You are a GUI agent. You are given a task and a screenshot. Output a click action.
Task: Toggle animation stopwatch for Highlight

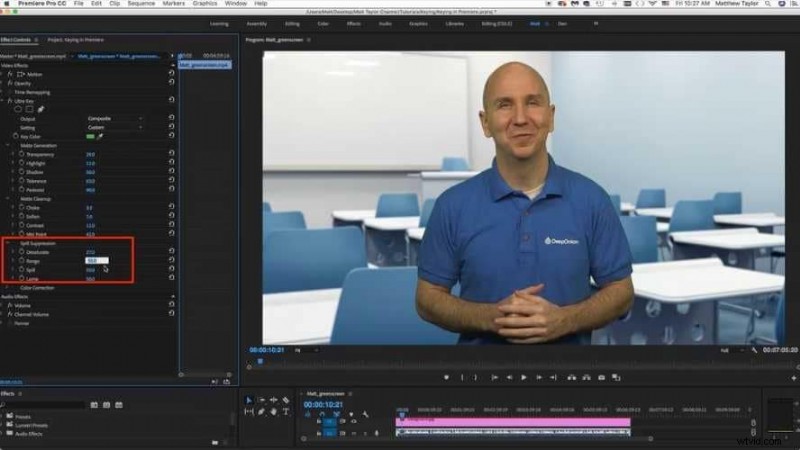(x=21, y=163)
